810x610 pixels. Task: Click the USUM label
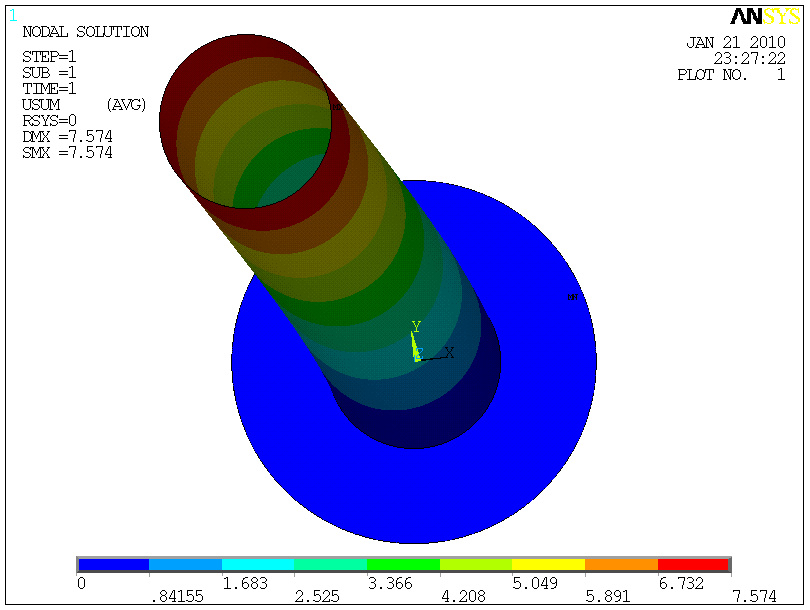click(41, 104)
